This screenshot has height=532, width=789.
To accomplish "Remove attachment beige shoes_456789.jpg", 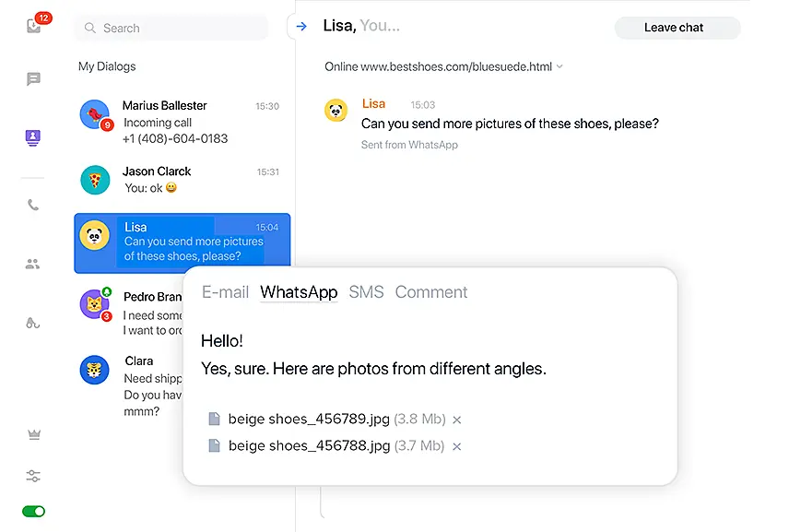I will (456, 420).
